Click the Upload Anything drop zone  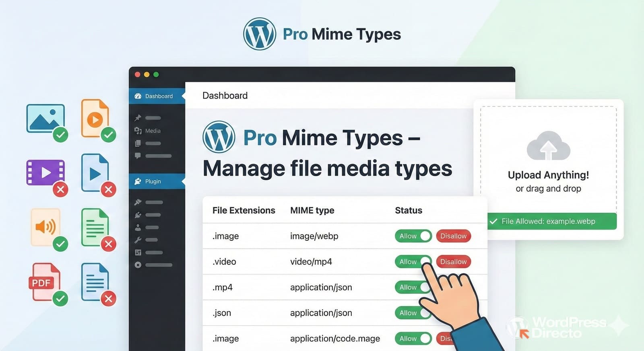(548, 161)
